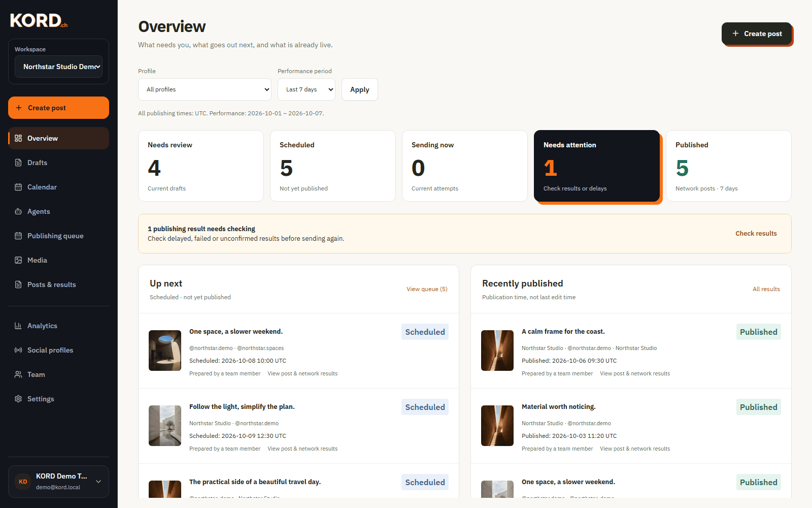Click the Team people icon

coord(18,374)
